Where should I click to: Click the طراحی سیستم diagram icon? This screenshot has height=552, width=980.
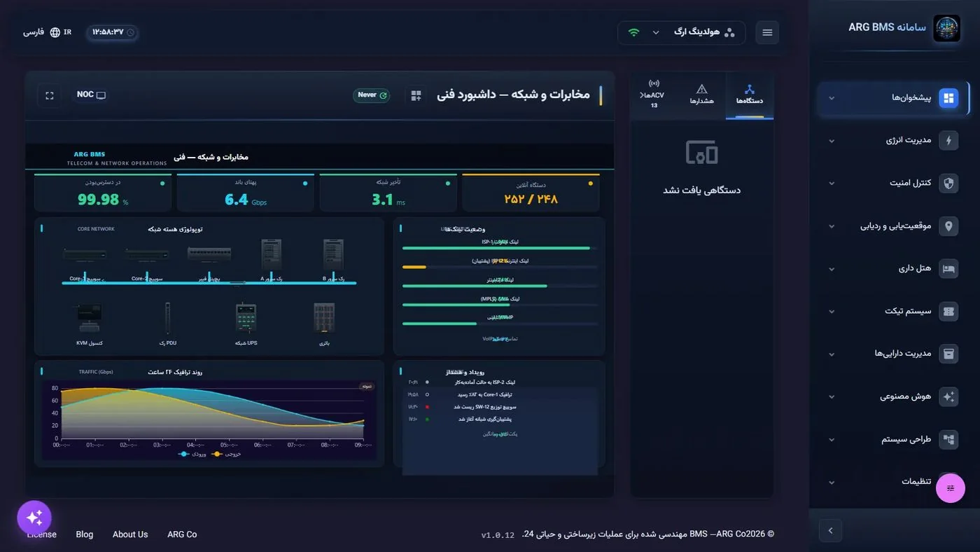[948, 439]
